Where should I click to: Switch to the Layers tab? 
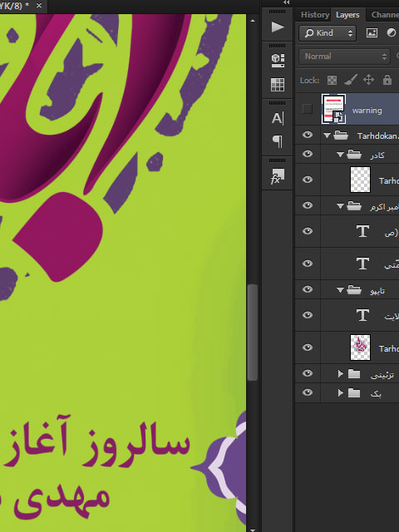(x=347, y=15)
